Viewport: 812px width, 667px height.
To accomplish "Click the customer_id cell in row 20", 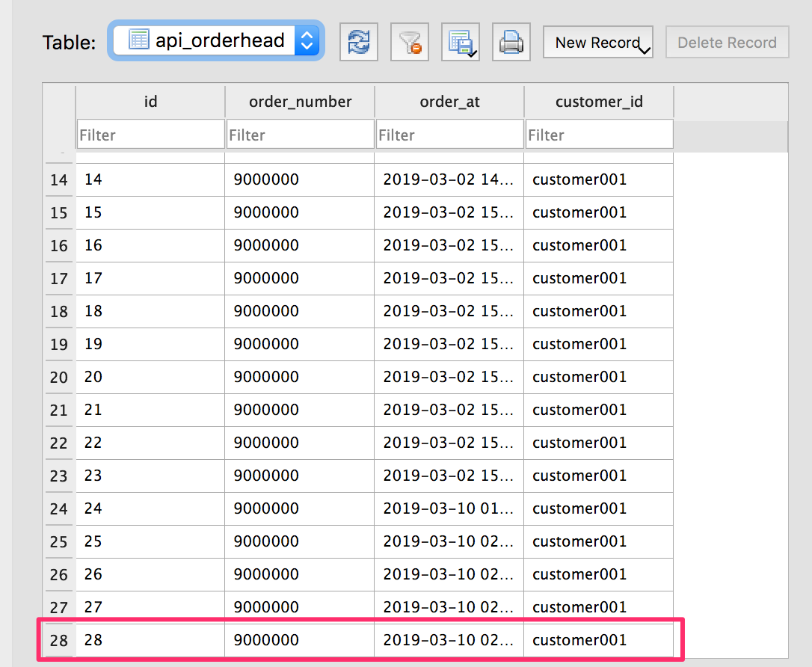I will (598, 377).
